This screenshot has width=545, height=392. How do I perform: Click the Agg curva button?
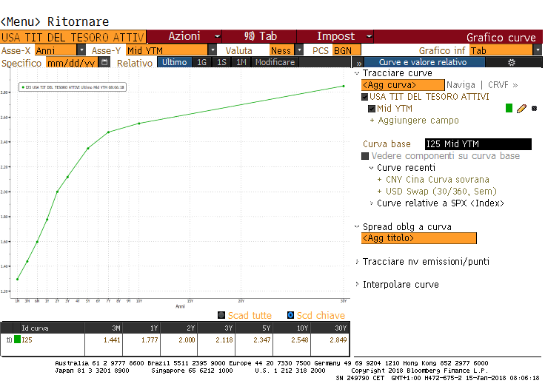[x=403, y=85]
